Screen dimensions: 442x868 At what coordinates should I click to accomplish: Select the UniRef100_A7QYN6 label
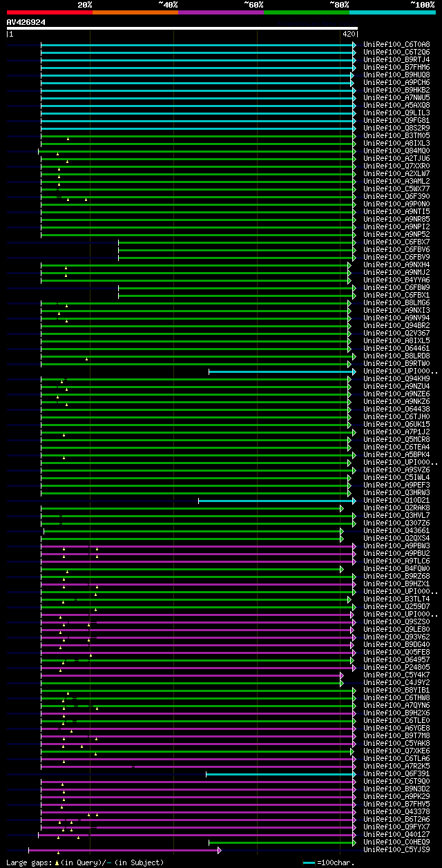[x=396, y=705]
